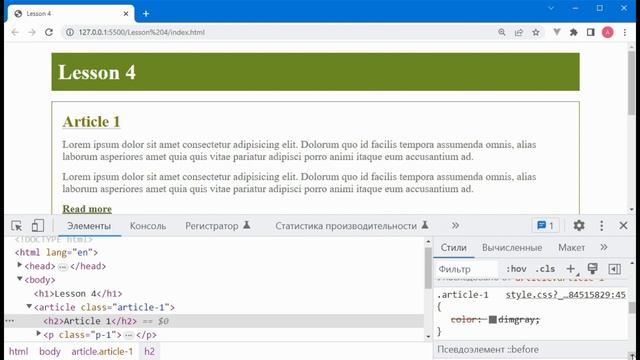Select body in the breadcrumb bar
The image size is (640, 360).
tap(50, 351)
